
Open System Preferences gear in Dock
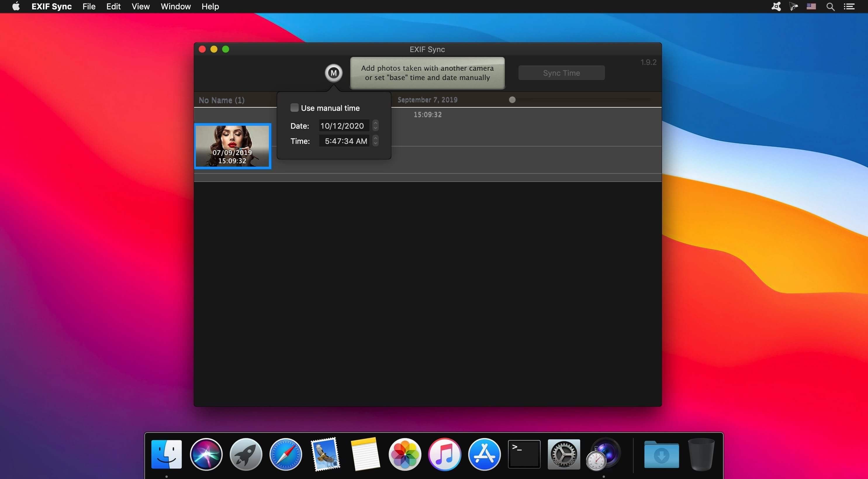coord(563,454)
